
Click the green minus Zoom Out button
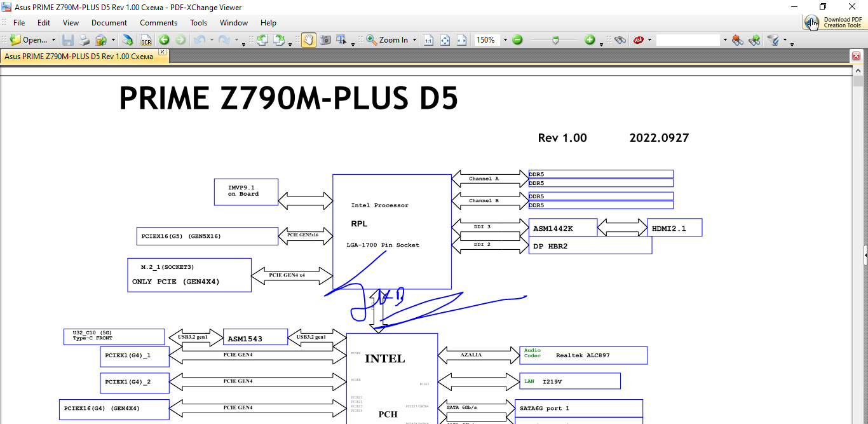[517, 40]
